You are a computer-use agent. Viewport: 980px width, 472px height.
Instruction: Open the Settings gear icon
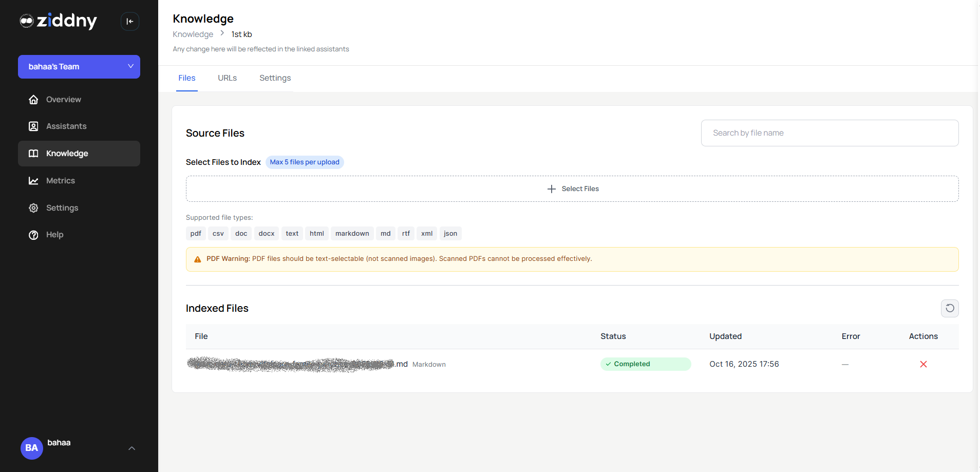33,207
